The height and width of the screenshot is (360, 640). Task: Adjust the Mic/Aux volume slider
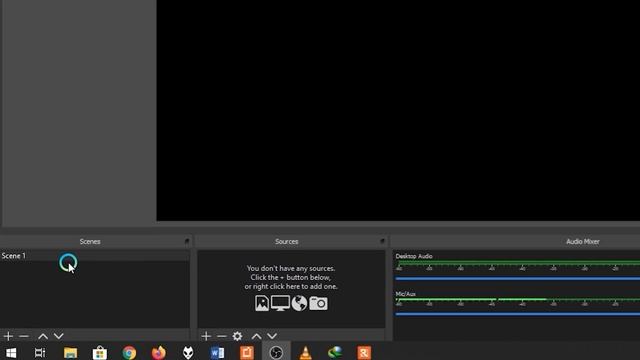click(518, 314)
